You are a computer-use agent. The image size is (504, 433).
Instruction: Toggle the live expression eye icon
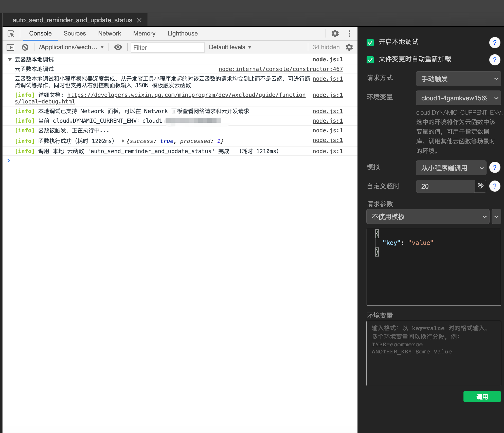point(118,47)
